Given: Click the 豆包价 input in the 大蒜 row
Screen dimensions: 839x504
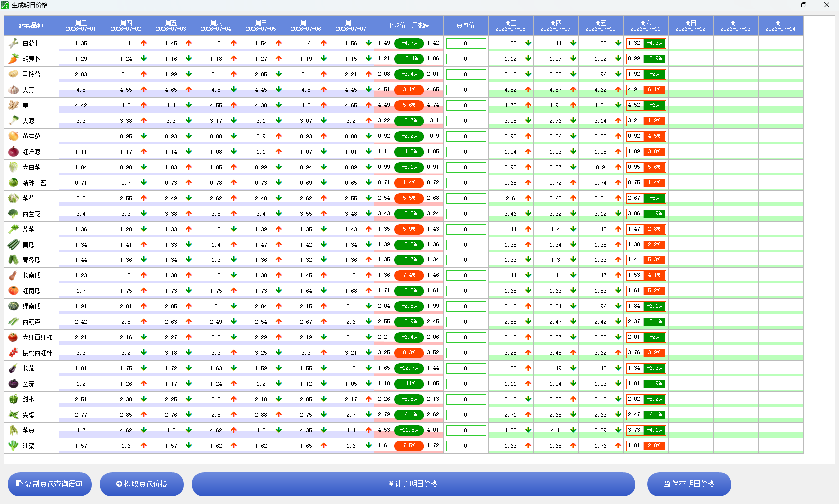Looking at the screenshot, I should click(466, 90).
